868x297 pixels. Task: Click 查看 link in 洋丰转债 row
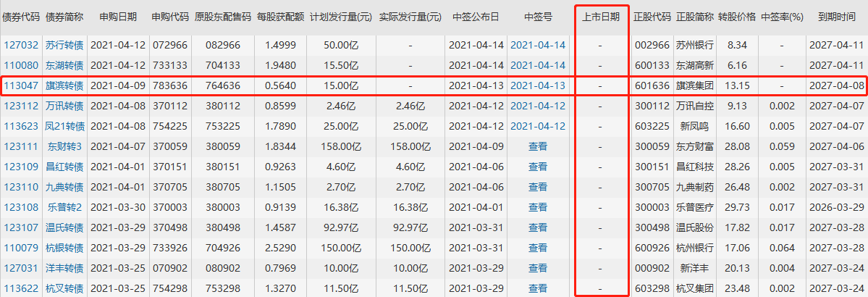538,268
